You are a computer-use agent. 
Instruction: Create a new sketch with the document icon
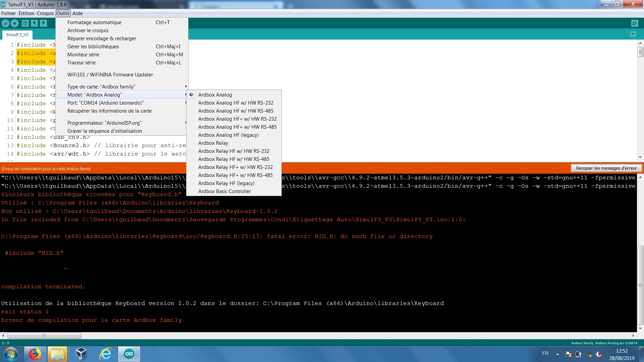pos(25,23)
